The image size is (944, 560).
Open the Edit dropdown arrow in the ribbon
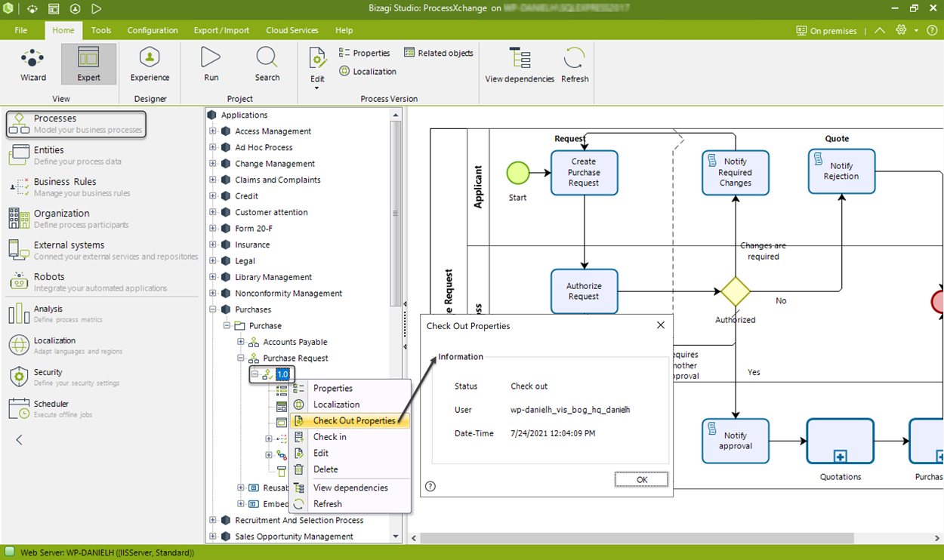pos(317,88)
